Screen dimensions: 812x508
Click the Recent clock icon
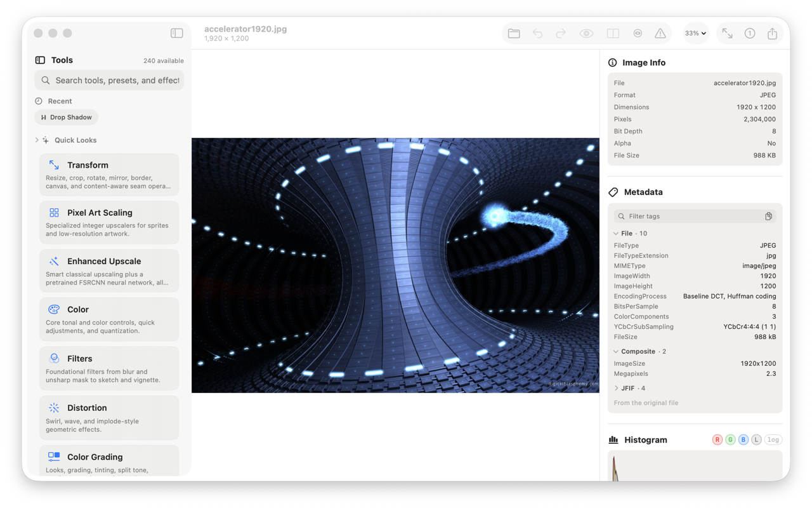39,101
